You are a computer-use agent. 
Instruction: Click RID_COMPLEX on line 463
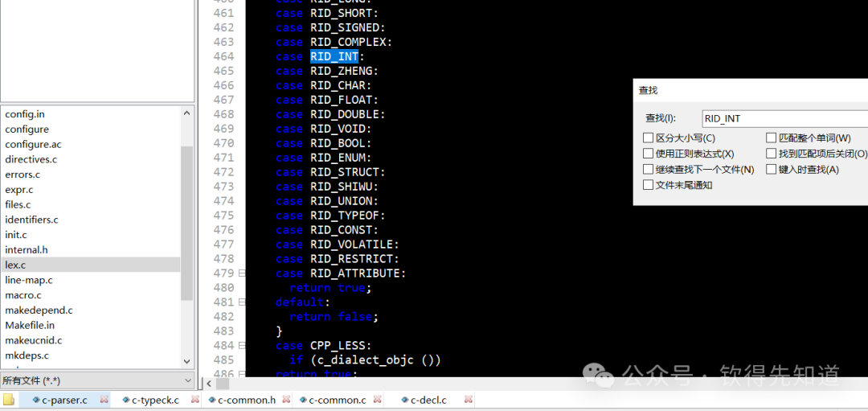coord(348,42)
